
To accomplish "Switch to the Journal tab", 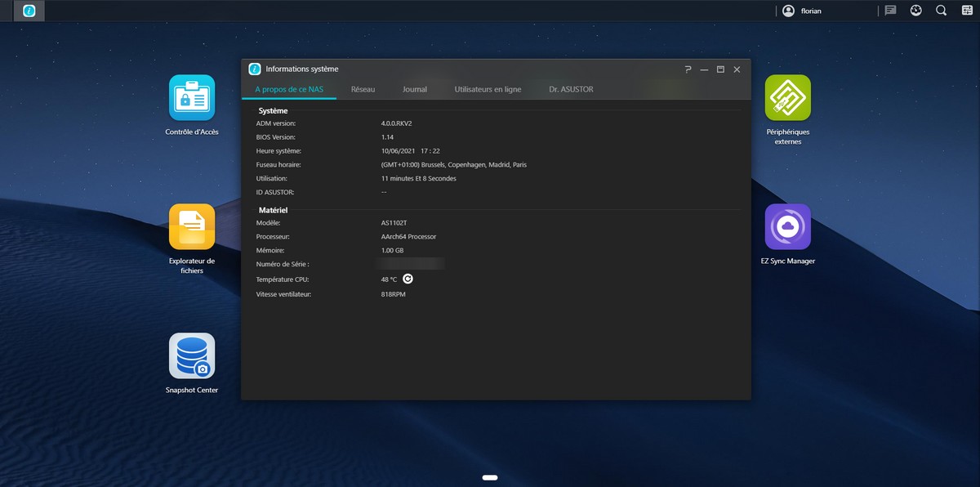I will tap(415, 89).
